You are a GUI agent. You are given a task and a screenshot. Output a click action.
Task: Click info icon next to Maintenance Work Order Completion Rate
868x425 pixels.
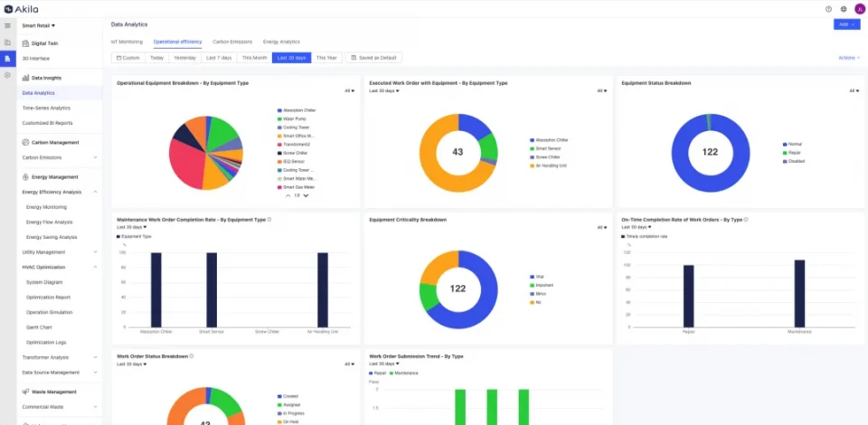tap(269, 219)
